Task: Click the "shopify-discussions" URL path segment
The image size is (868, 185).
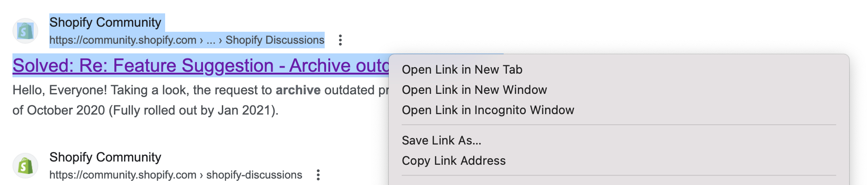Action: pyautogui.click(x=254, y=175)
